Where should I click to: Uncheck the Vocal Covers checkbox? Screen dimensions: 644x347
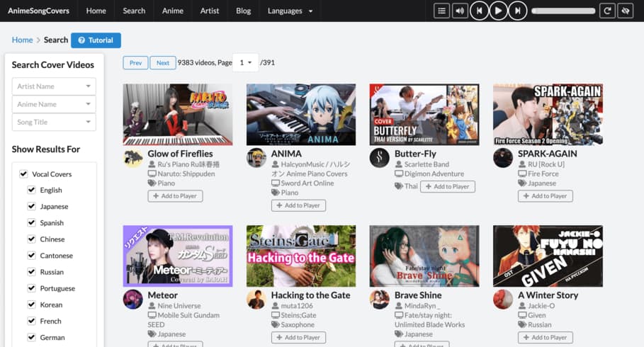[23, 173]
